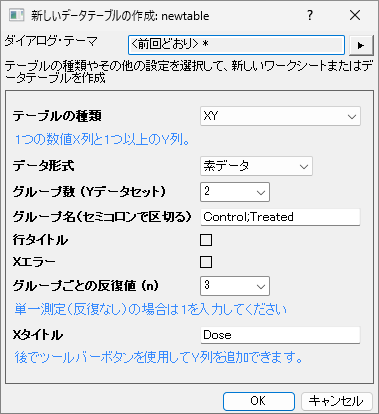Enable the 行タイトル checkbox
Image resolution: width=379 pixels, height=414 pixels.
click(x=206, y=240)
